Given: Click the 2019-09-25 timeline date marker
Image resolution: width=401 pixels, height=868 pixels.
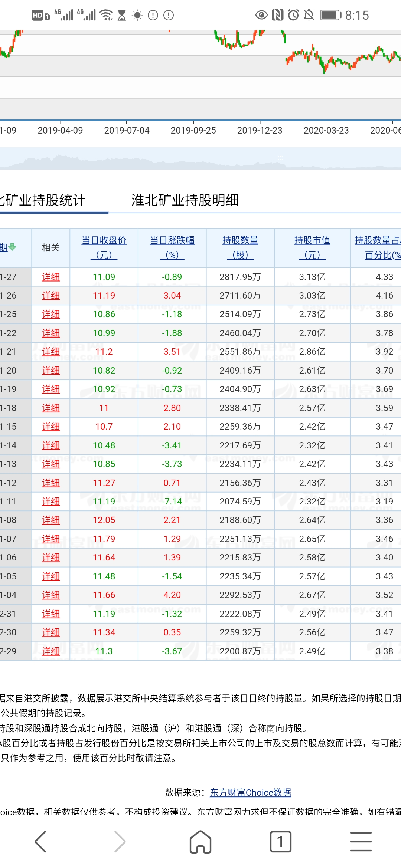Looking at the screenshot, I should (x=193, y=130).
